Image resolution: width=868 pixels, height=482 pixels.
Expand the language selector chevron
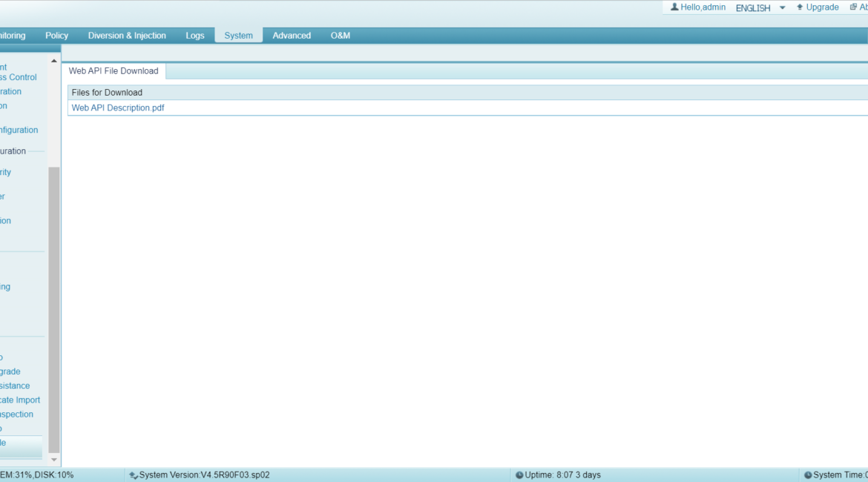click(783, 7)
